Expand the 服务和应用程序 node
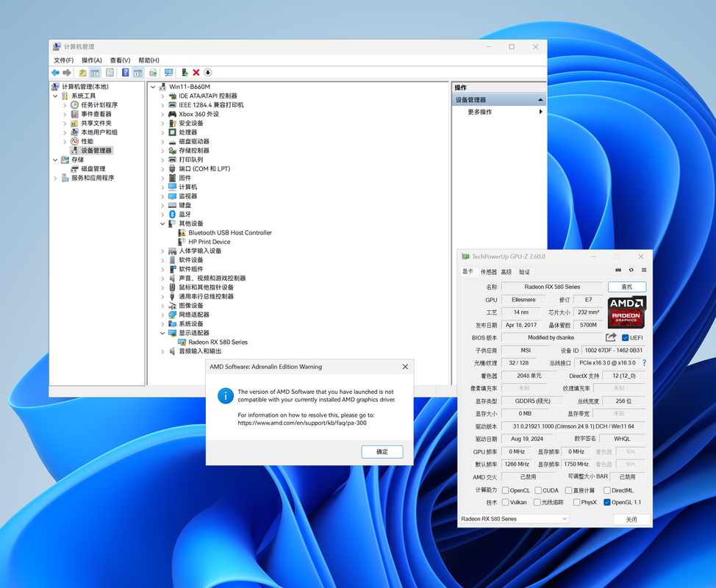This screenshot has height=588, width=716. click(55, 178)
